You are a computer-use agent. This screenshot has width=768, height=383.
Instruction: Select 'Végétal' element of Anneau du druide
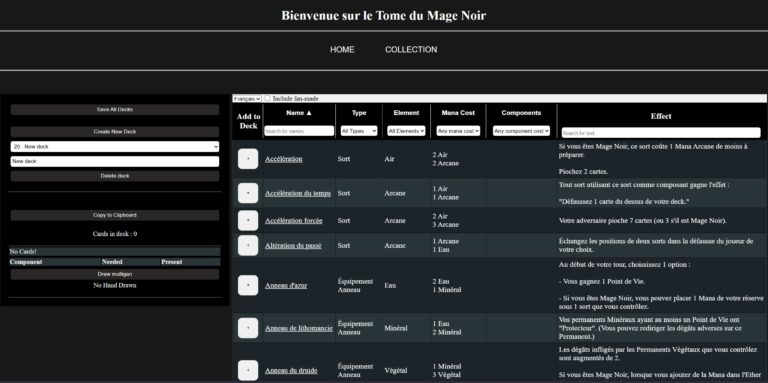tap(396, 371)
